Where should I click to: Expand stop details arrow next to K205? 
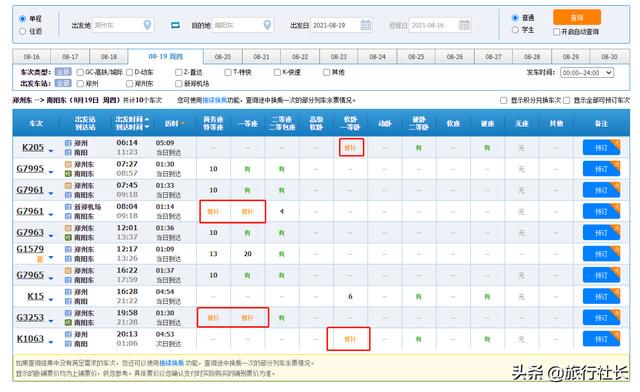pyautogui.click(x=51, y=151)
